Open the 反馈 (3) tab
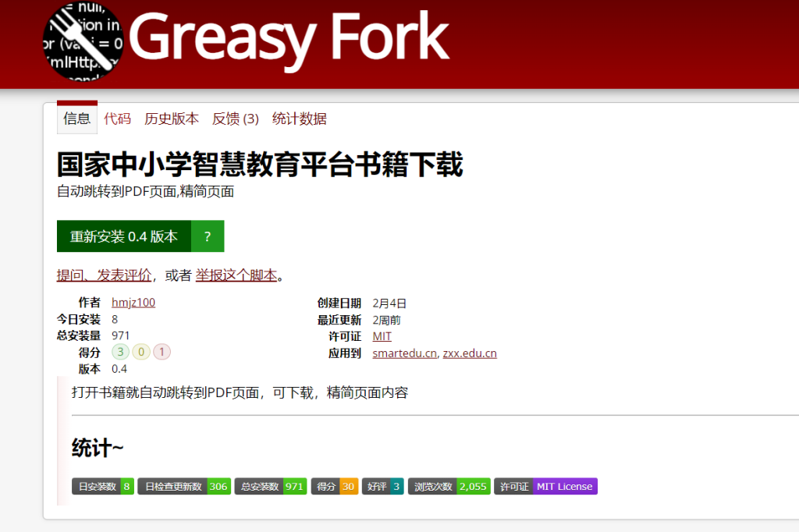The height and width of the screenshot is (532, 799). [x=236, y=119]
